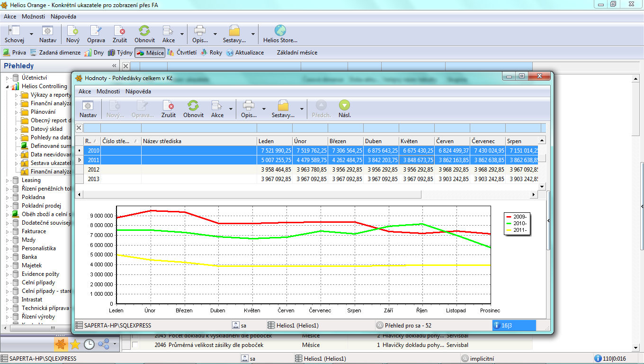Click the Schovej icon in the main toolbar
The image size is (644, 364).
(14, 31)
